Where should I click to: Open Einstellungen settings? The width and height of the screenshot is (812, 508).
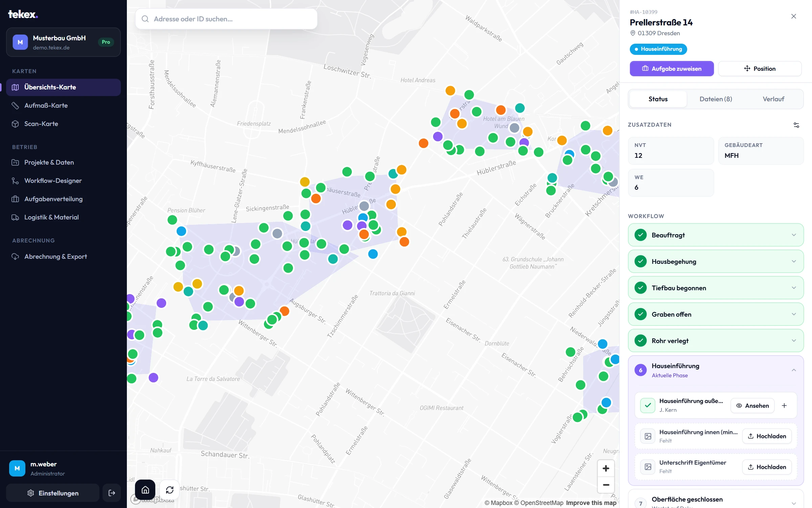click(x=53, y=493)
